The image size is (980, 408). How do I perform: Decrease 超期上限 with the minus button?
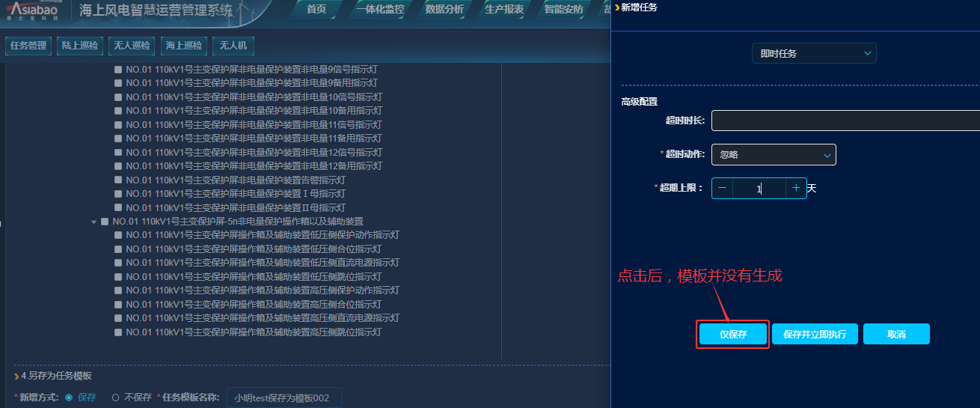coord(722,189)
